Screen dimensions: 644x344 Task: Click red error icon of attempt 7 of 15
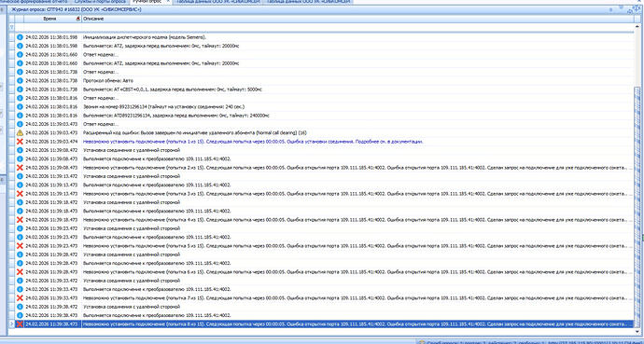20,298
